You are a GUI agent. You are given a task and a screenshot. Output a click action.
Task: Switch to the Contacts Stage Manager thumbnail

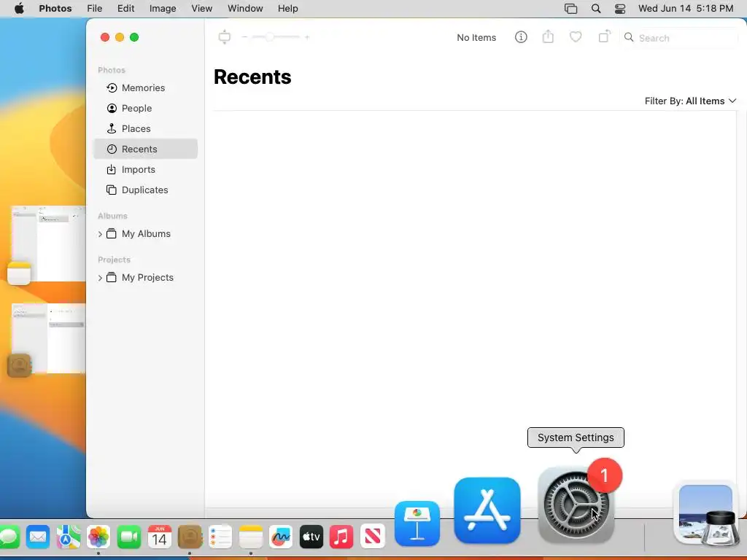point(47,339)
